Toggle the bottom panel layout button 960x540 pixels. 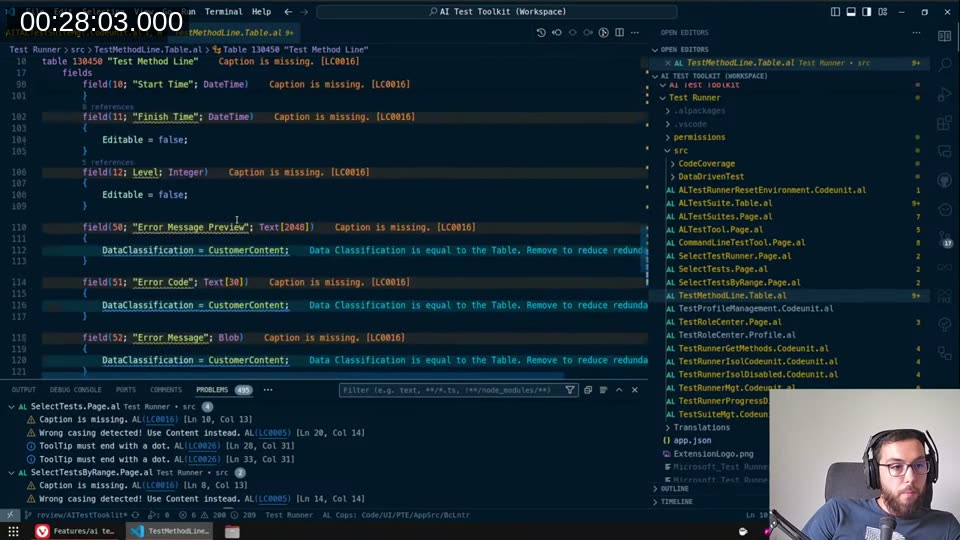pos(852,12)
